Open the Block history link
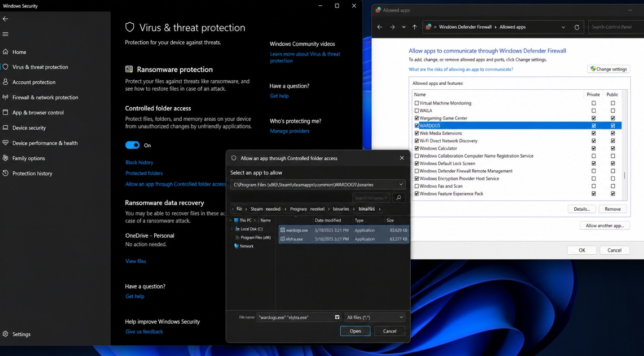 pos(139,162)
